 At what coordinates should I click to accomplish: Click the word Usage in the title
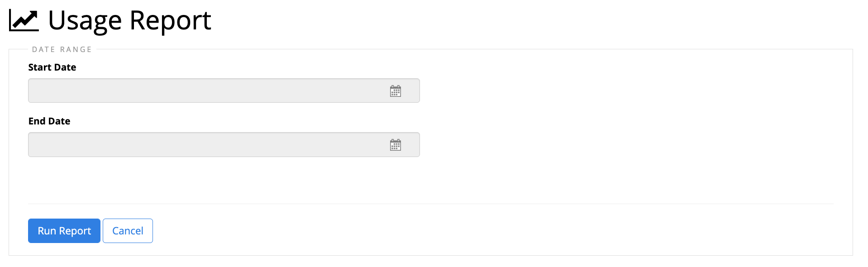coord(85,21)
